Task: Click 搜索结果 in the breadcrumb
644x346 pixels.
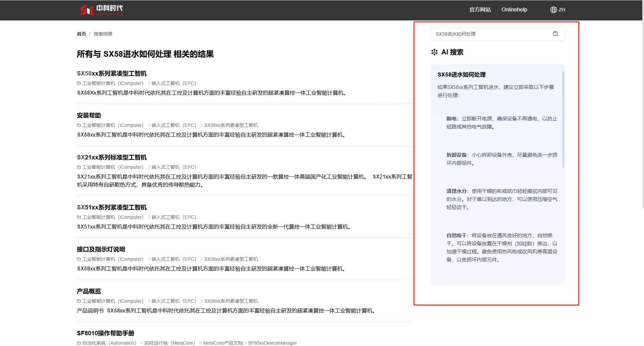Action: [x=103, y=34]
